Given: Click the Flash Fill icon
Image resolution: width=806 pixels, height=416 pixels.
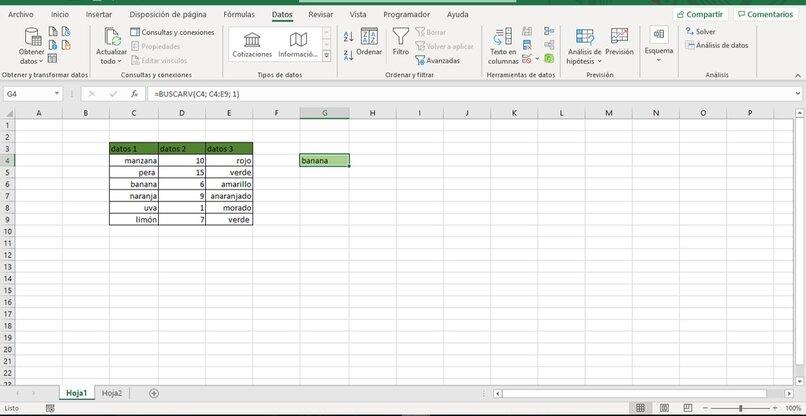Looking at the screenshot, I should pos(527,31).
